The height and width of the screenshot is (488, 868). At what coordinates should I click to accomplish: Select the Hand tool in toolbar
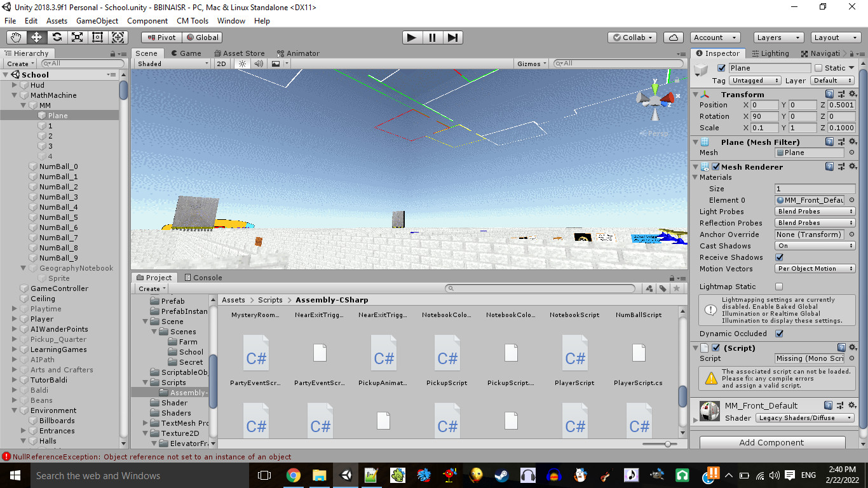(16, 37)
